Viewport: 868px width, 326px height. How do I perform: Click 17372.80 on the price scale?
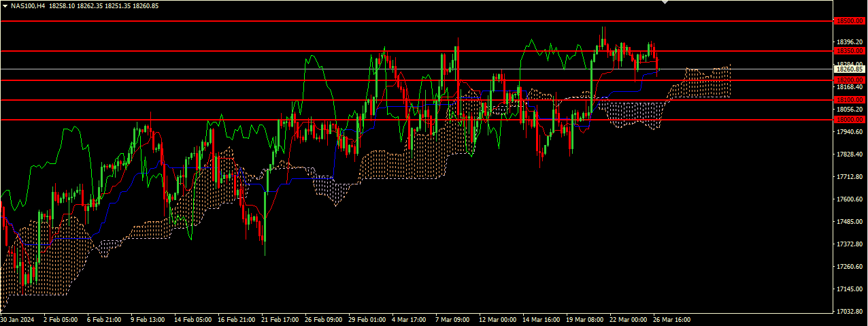click(848, 244)
